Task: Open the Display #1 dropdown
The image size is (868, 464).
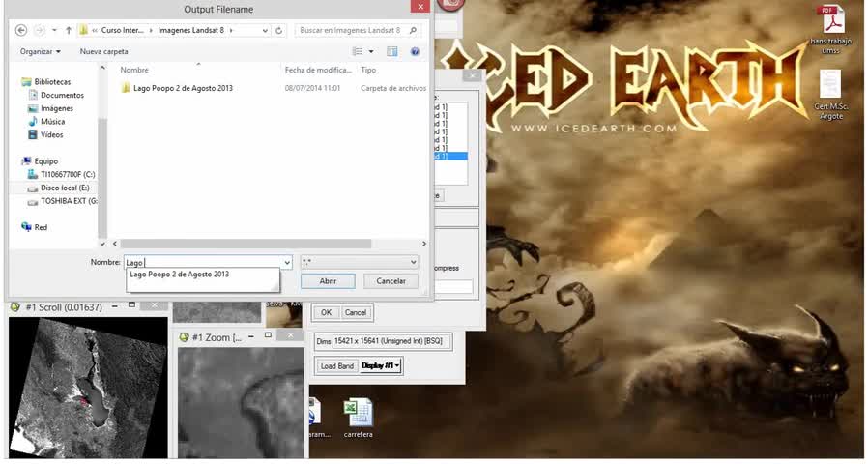Action: tap(380, 366)
